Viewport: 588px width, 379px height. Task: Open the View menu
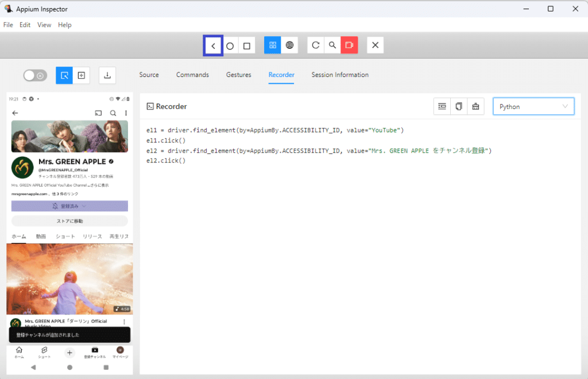[x=44, y=25]
